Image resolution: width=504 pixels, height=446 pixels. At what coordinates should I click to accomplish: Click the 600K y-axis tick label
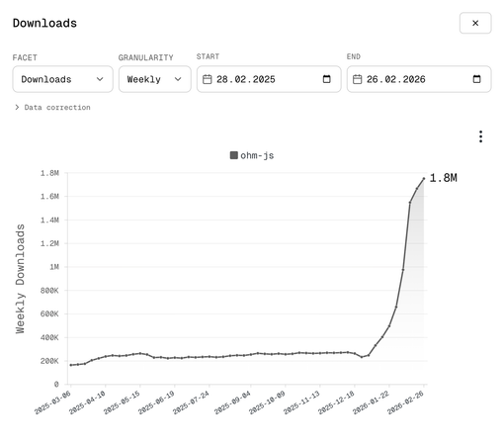tap(49, 313)
